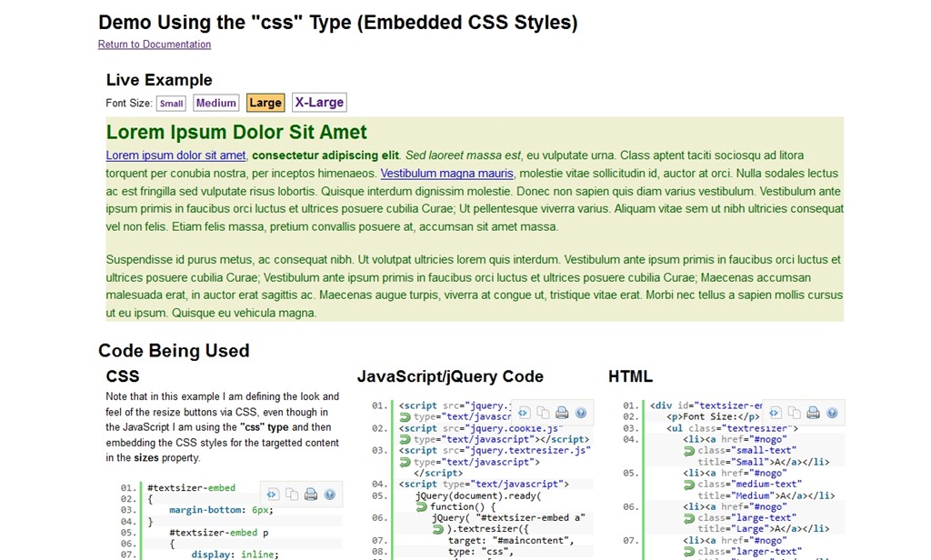The image size is (931, 560).
Task: Click JS line 'function() {'
Action: click(463, 506)
